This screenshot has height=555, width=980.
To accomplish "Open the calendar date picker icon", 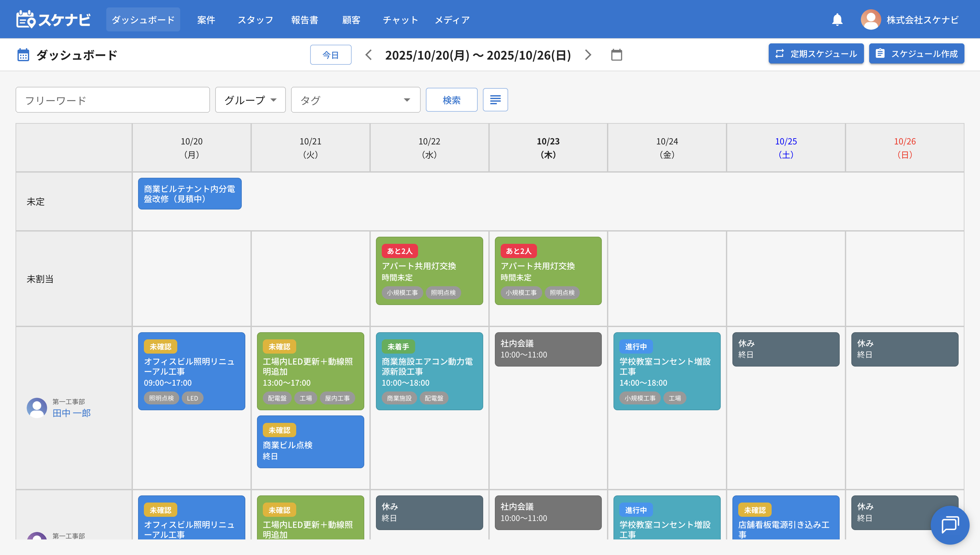I will [x=616, y=55].
